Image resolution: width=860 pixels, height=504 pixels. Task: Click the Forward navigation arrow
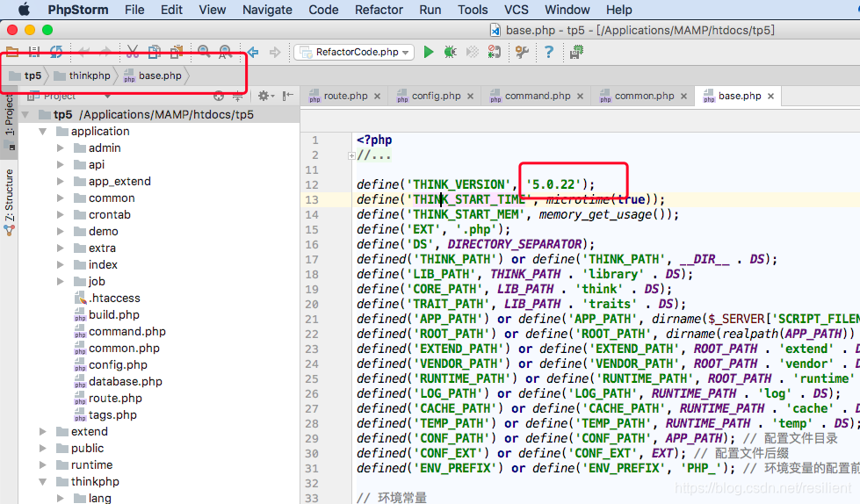275,52
